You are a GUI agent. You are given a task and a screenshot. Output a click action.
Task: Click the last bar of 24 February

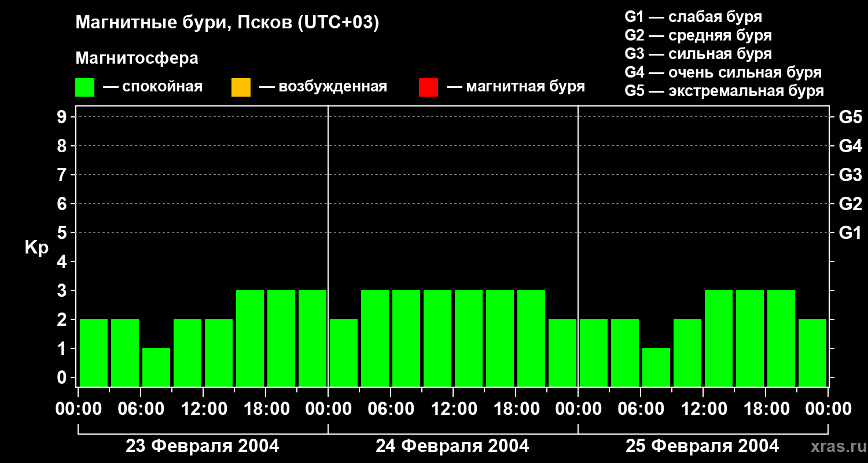coord(562,352)
